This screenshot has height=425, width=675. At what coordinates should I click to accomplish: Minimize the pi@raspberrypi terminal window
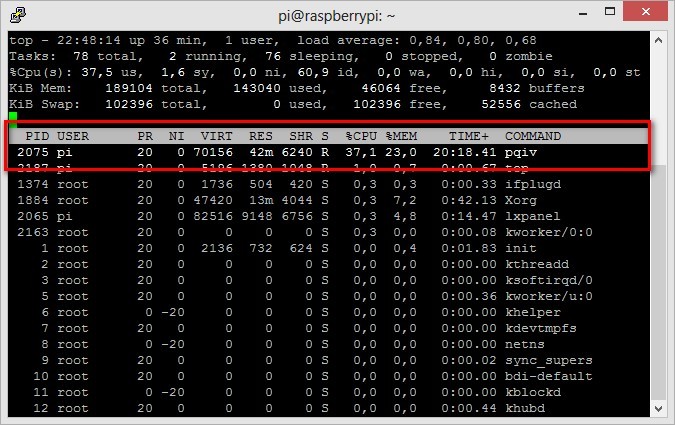tap(583, 12)
